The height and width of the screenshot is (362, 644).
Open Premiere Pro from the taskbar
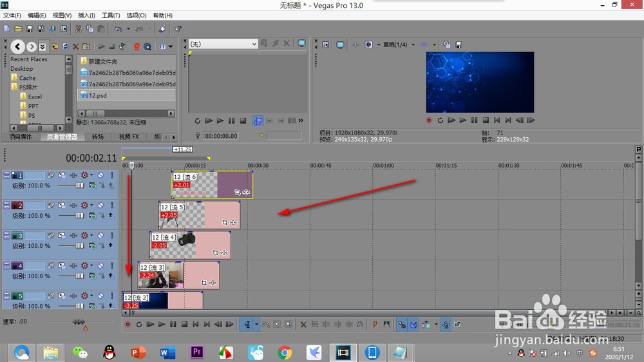point(196,352)
